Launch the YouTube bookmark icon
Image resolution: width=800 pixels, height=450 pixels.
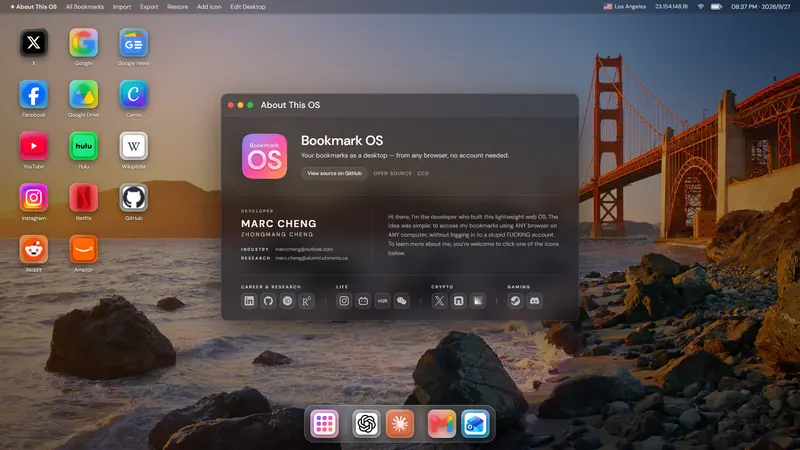tap(34, 146)
